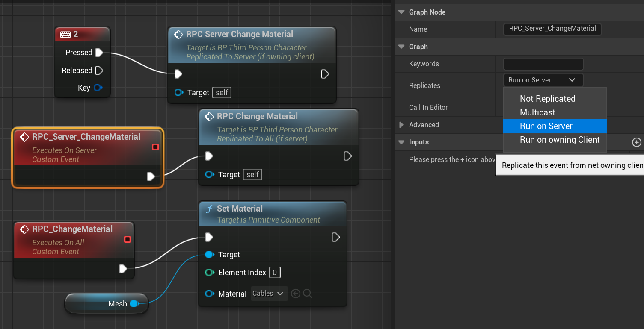Click the Keywords input field
The height and width of the screenshot is (329, 644).
click(x=543, y=64)
